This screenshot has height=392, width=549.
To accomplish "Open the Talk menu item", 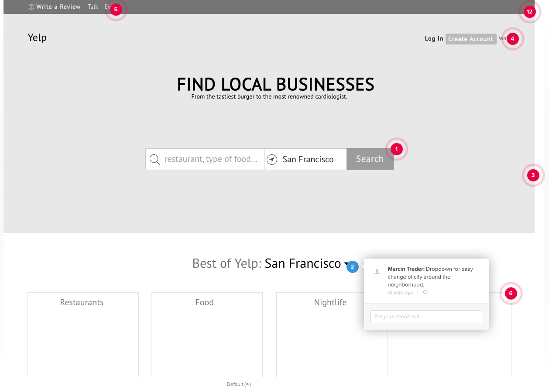I will click(93, 7).
